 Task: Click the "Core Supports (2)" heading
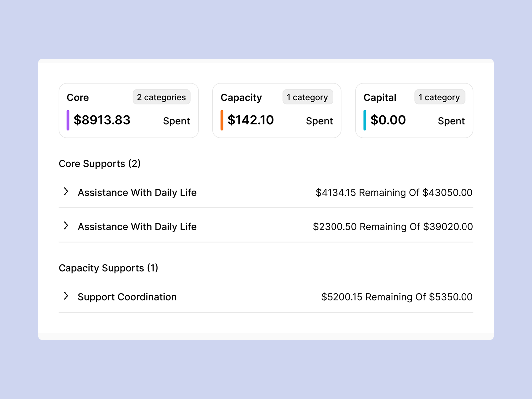coord(99,164)
